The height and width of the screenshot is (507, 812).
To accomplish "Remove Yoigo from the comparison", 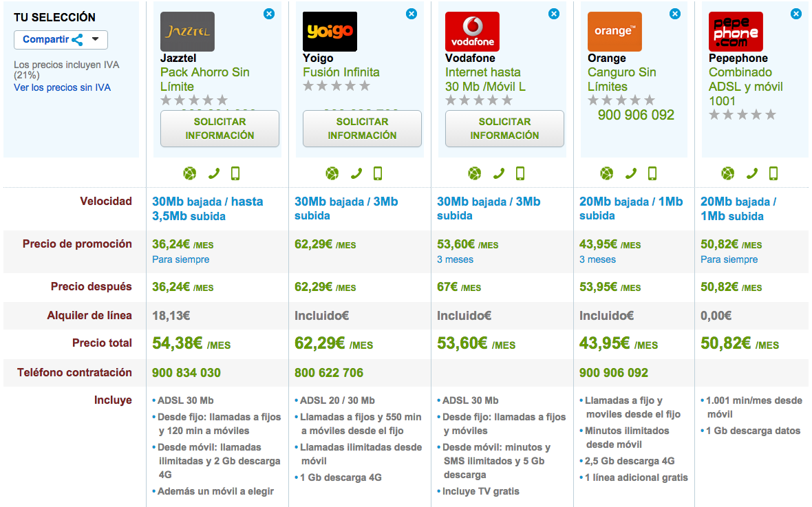I will click(411, 13).
